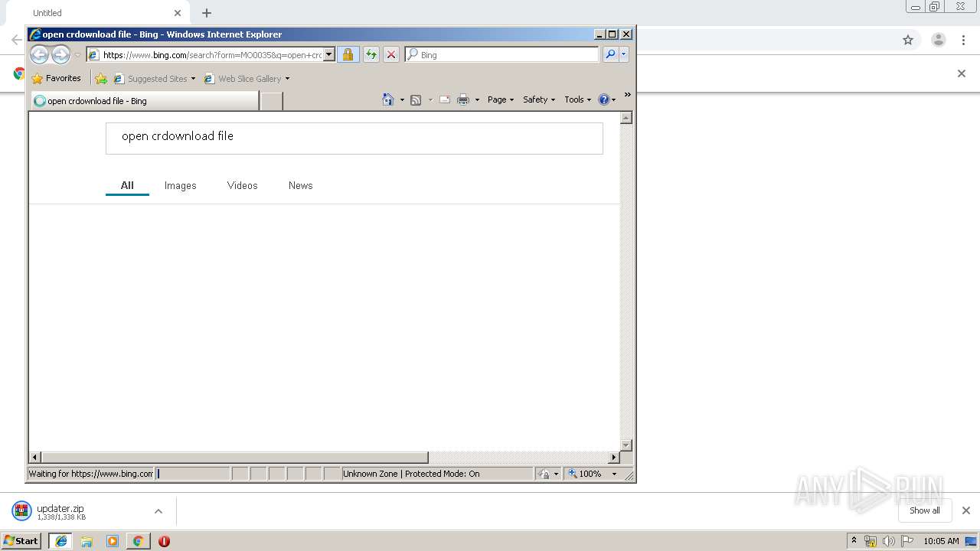Screen dimensions: 980x551
Task: Expand the Suggested Sites dropdown arrow
Action: coord(193,78)
